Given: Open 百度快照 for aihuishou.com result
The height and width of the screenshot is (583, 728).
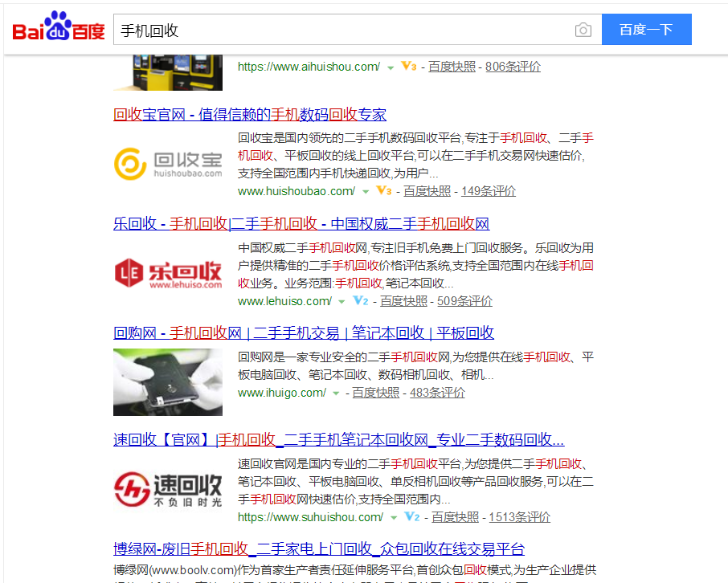Looking at the screenshot, I should [x=452, y=67].
